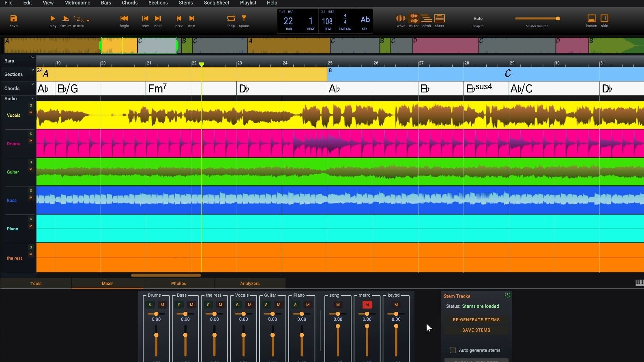This screenshot has height=362, width=644.
Task: Open the count-in dropdown arrow
Action: tap(88, 20)
